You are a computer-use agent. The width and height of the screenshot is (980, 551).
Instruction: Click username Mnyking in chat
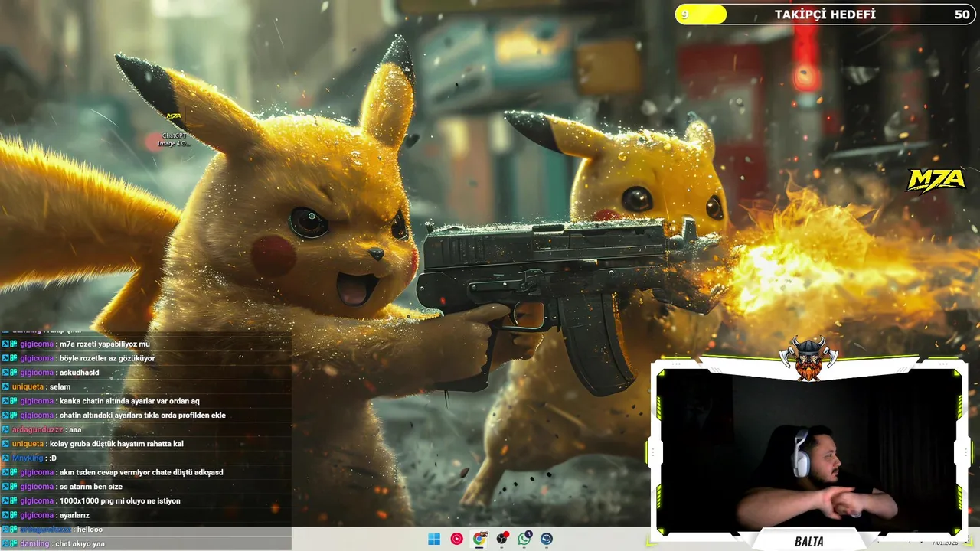(x=28, y=458)
